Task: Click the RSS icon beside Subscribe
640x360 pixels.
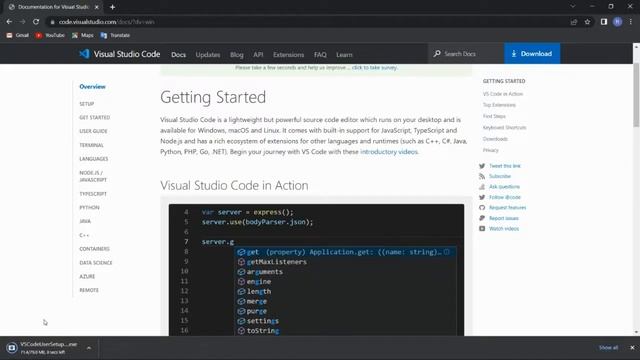Action: 482,176
